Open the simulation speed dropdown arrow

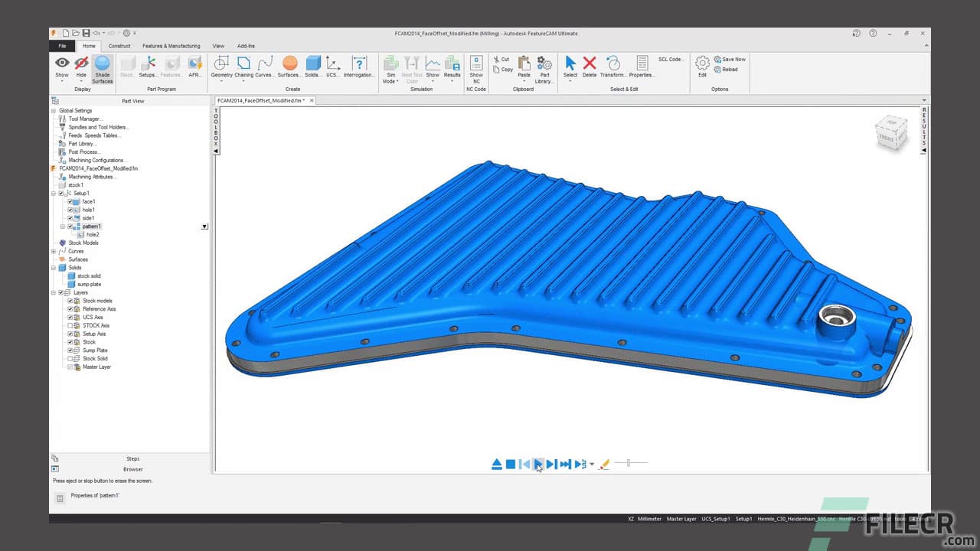pos(593,464)
